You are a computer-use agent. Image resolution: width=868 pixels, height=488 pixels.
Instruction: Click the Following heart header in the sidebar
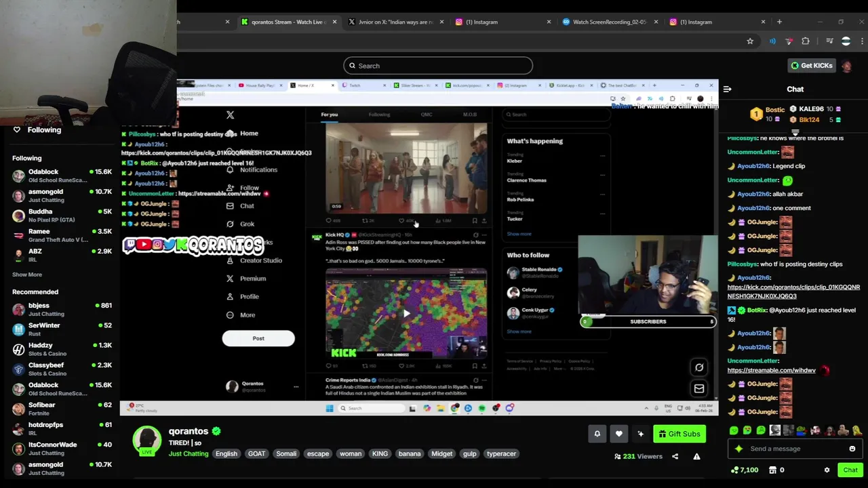click(37, 129)
